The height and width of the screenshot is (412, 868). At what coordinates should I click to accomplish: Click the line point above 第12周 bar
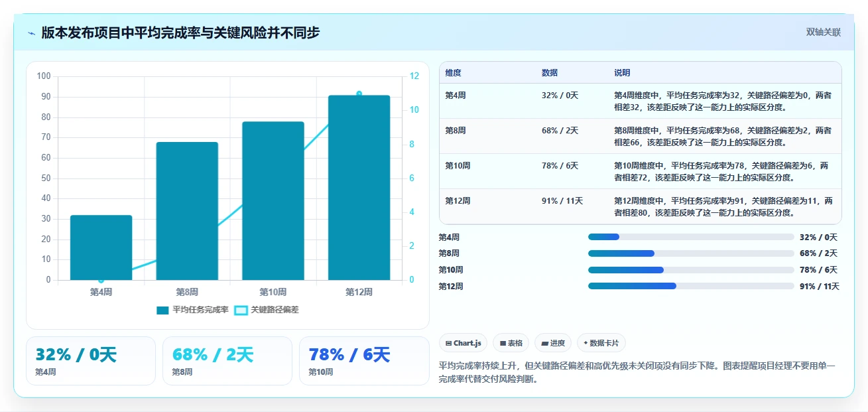point(359,94)
